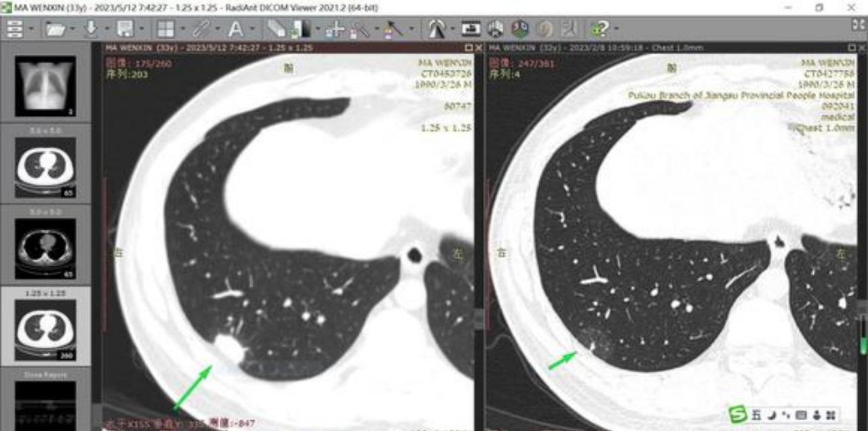Click the hospital name overlay text

[x=741, y=96]
